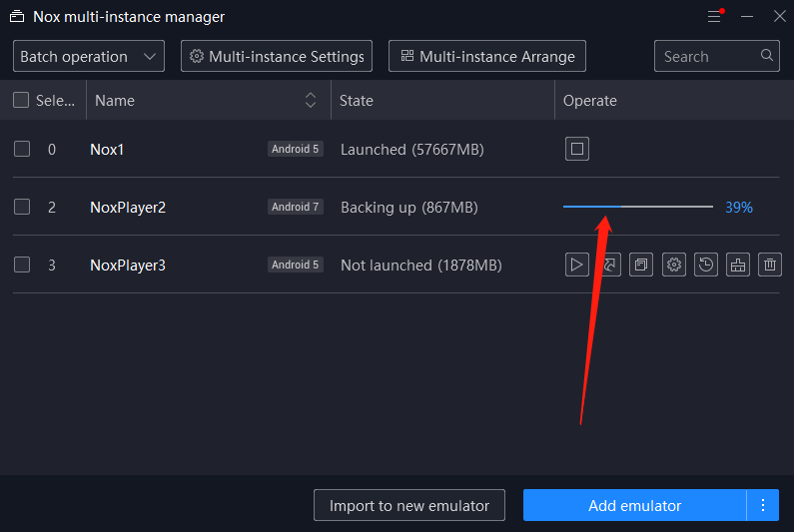
Task: Click the search magnifier icon
Action: pyautogui.click(x=767, y=55)
